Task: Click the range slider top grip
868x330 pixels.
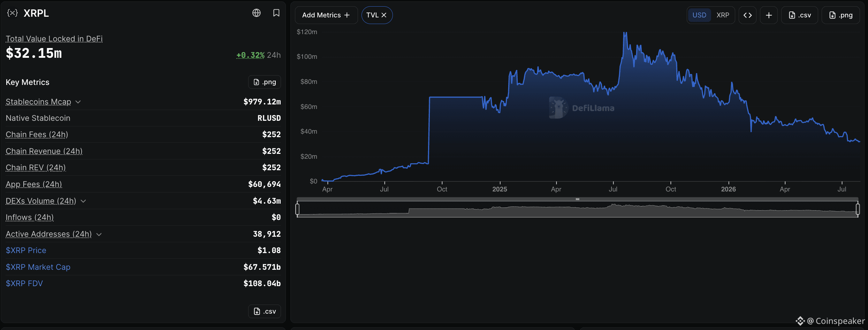Action: tap(578, 199)
